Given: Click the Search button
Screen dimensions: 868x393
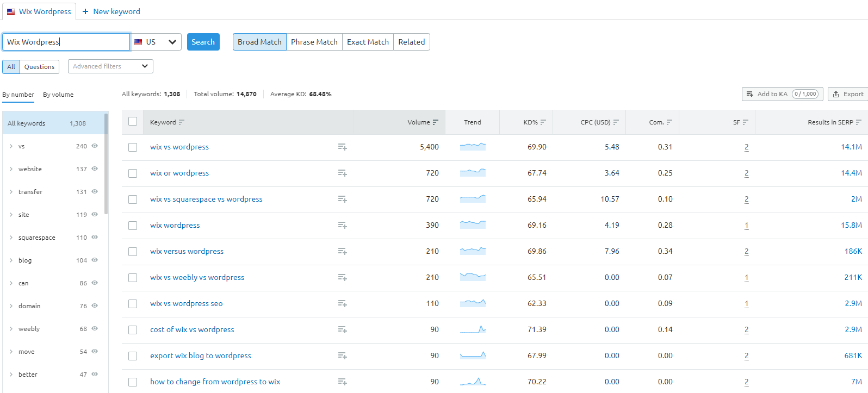Looking at the screenshot, I should 203,42.
